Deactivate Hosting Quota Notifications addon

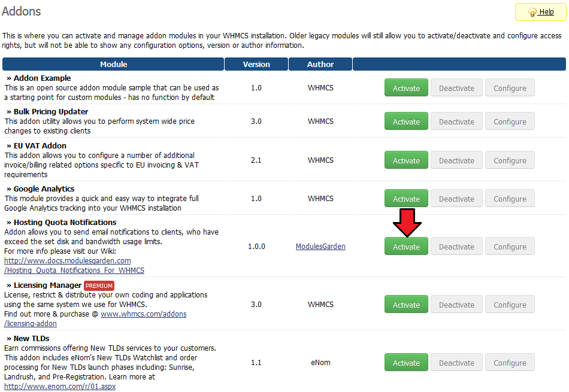[x=456, y=246]
